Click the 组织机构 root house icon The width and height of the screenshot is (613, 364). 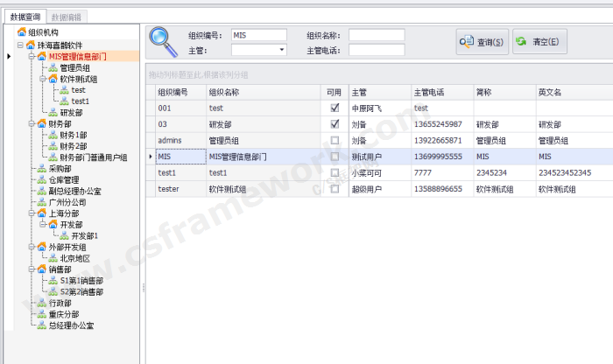coord(21,32)
